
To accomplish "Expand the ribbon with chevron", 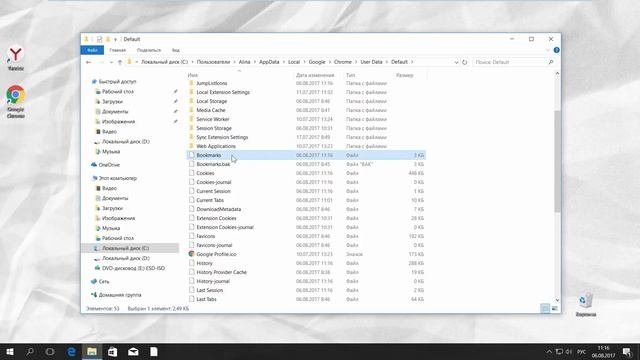I will point(548,50).
